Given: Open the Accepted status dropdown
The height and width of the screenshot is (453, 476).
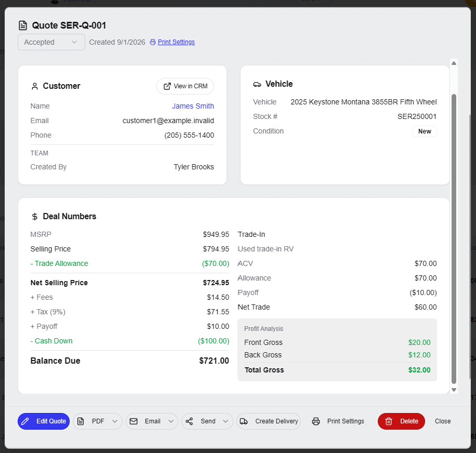Looking at the screenshot, I should (x=51, y=42).
